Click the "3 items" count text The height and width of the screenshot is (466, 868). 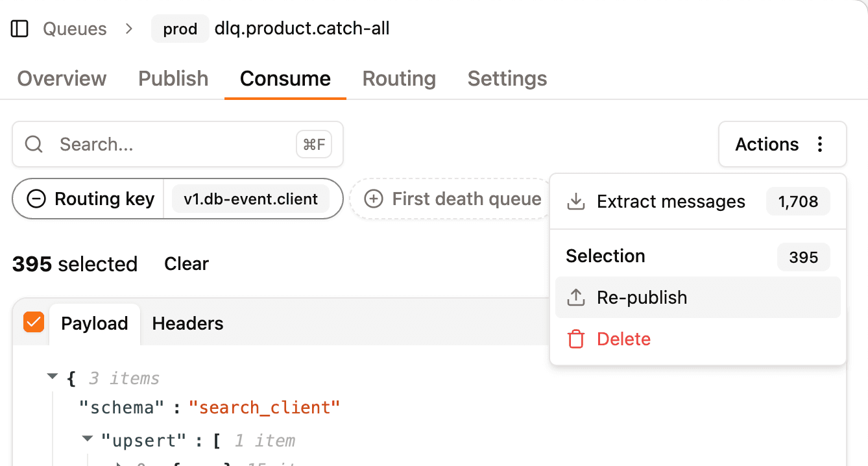pyautogui.click(x=124, y=378)
